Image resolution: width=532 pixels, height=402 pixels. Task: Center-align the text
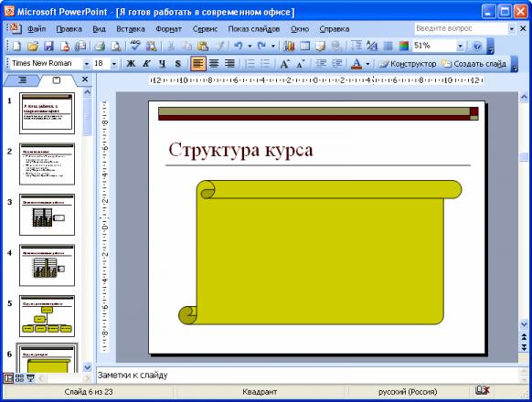(214, 63)
